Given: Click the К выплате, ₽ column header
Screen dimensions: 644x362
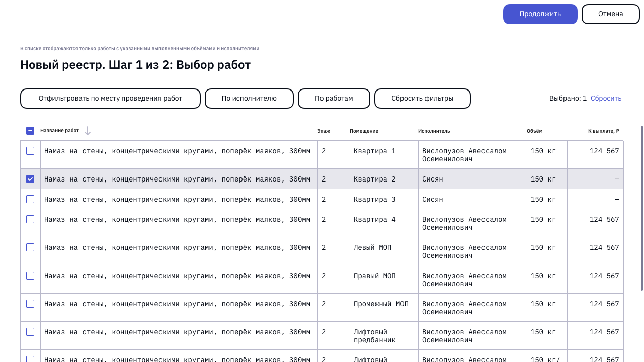Looking at the screenshot, I should pos(604,131).
